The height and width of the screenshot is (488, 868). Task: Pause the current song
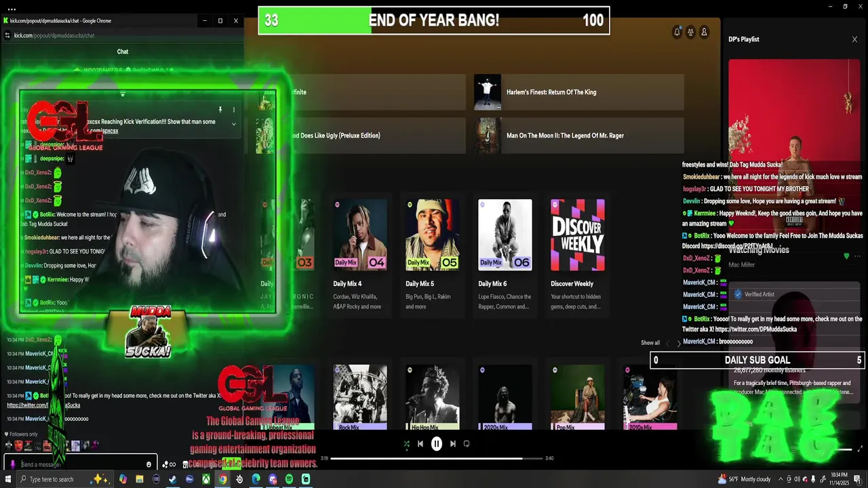point(437,444)
